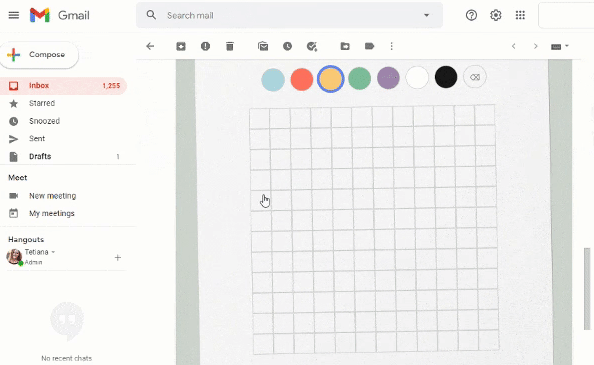Click the Compose button
Image resolution: width=594 pixels, height=365 pixels.
(x=39, y=55)
